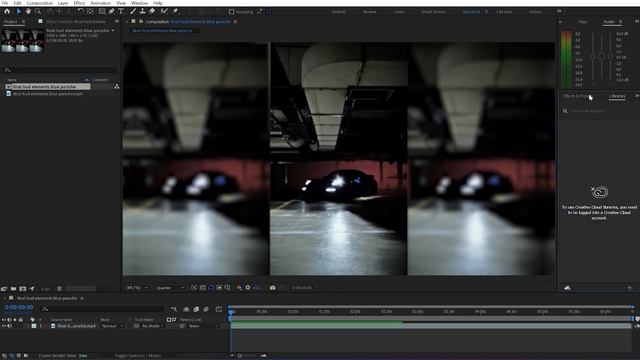Viewport: 640px width, 360px height.
Task: Switch to the Small Screen workspace
Action: click(433, 11)
